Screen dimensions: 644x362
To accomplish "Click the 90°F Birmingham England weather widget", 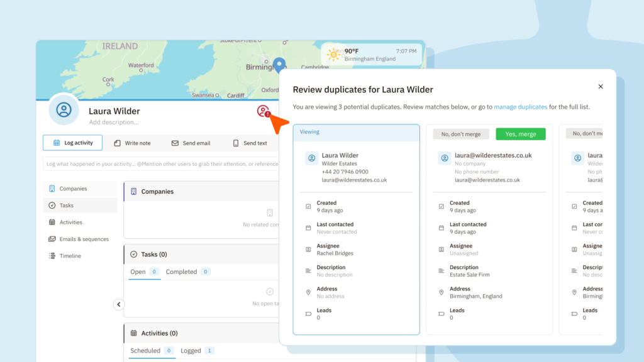I will click(372, 55).
